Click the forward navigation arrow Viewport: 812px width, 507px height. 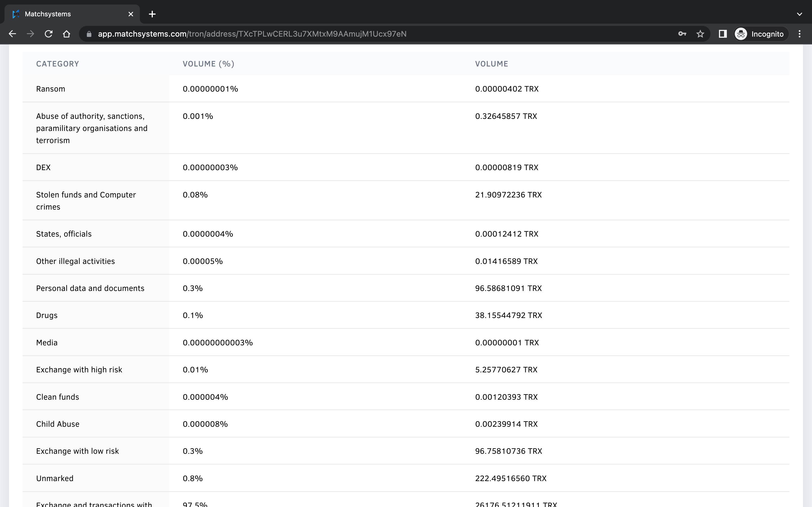[30, 34]
